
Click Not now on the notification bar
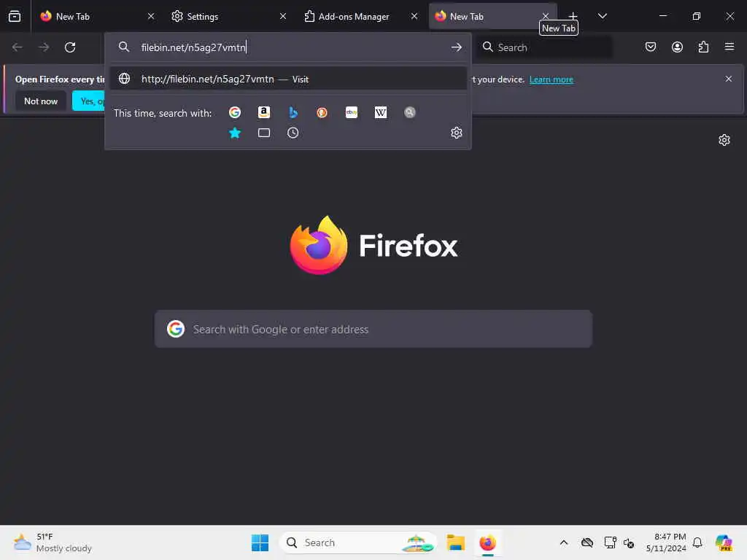[41, 101]
